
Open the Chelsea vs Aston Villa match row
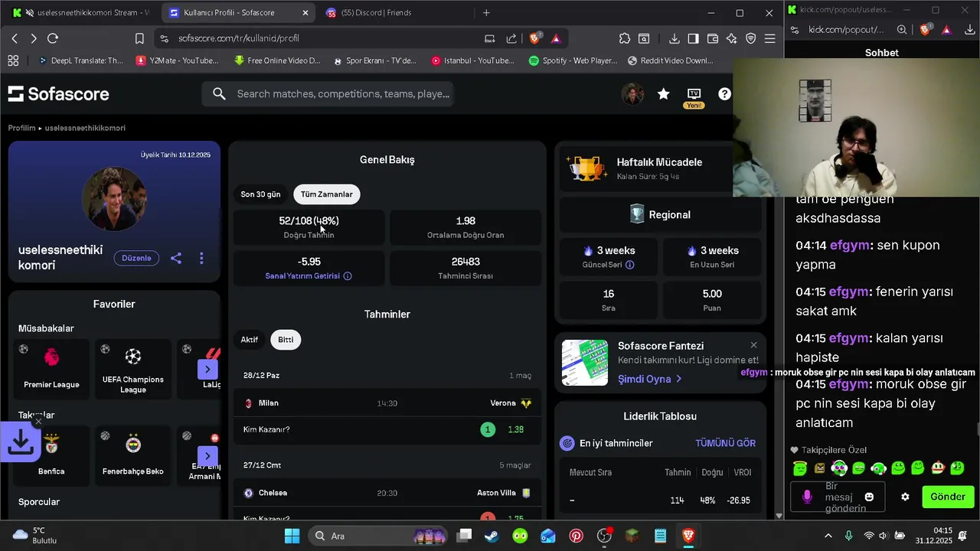(387, 493)
